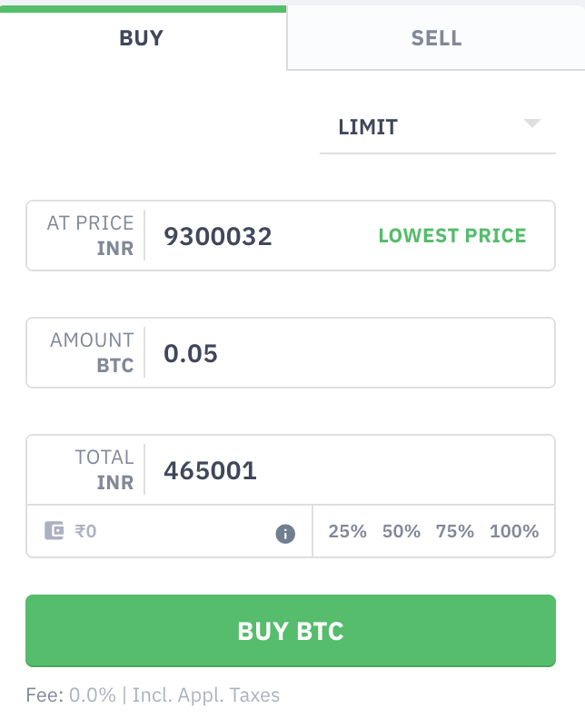Select the 50% quick amount option
Viewport: 585px width, 728px height.
pos(401,534)
